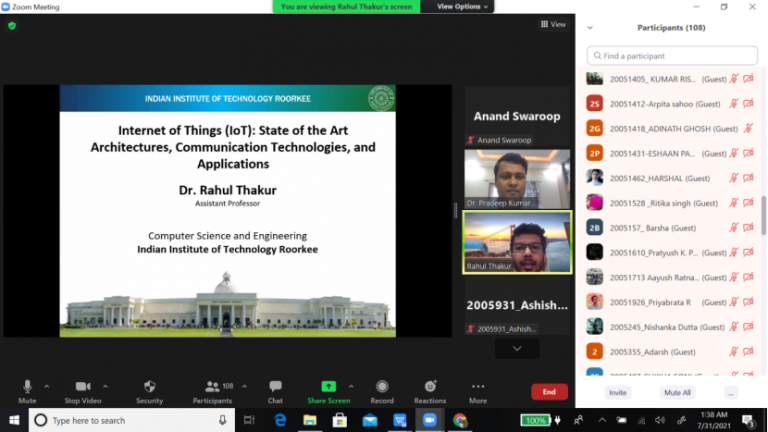Click avatar of 20051412-Arpita sahoo

(x=595, y=104)
